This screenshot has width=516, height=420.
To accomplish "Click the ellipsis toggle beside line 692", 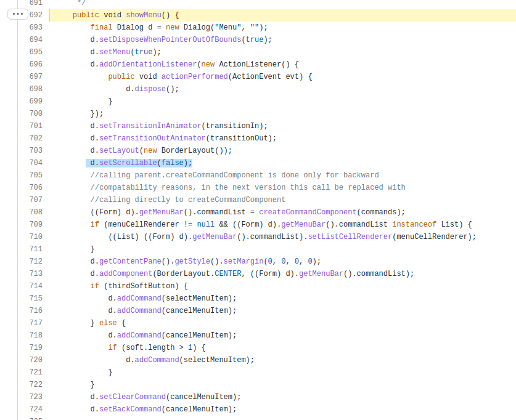I will click(17, 14).
